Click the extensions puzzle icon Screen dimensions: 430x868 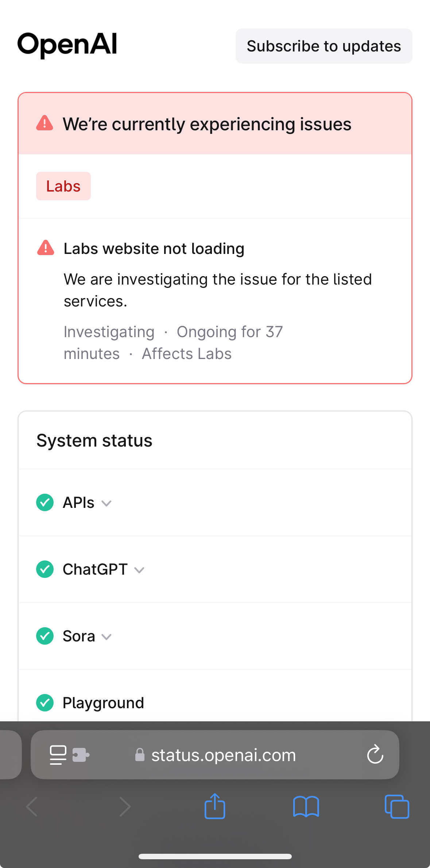pyautogui.click(x=81, y=755)
